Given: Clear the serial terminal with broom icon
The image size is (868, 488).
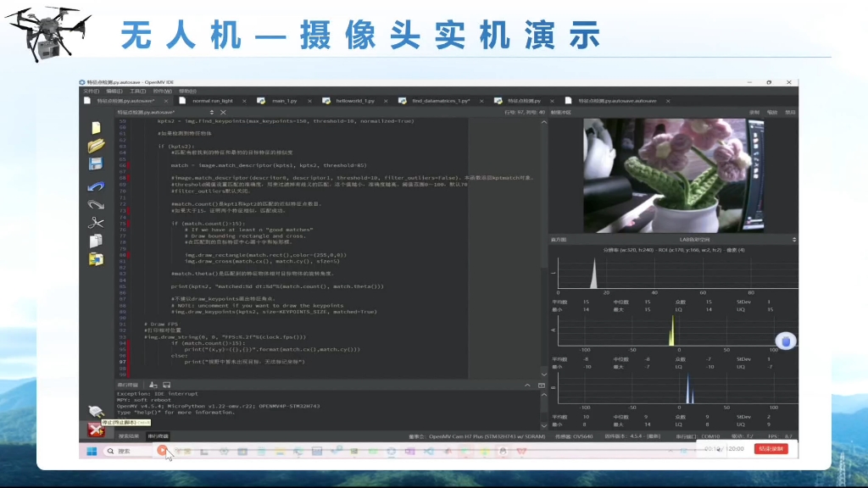Looking at the screenshot, I should (153, 385).
